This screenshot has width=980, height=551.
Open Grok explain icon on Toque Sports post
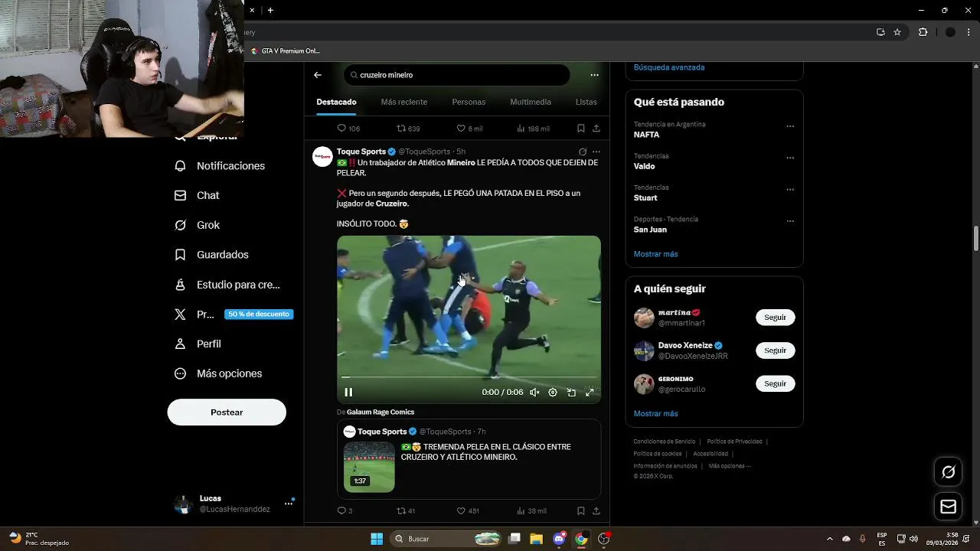(x=583, y=152)
